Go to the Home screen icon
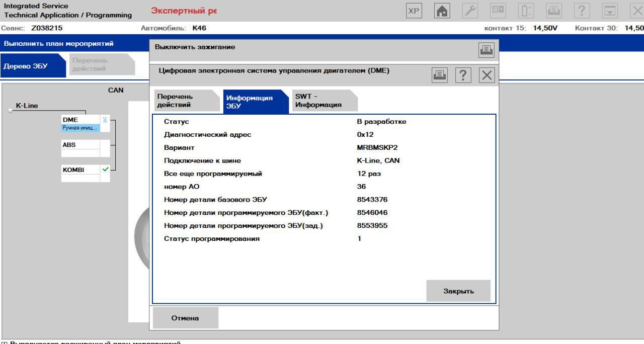644x344 pixels. pyautogui.click(x=442, y=11)
